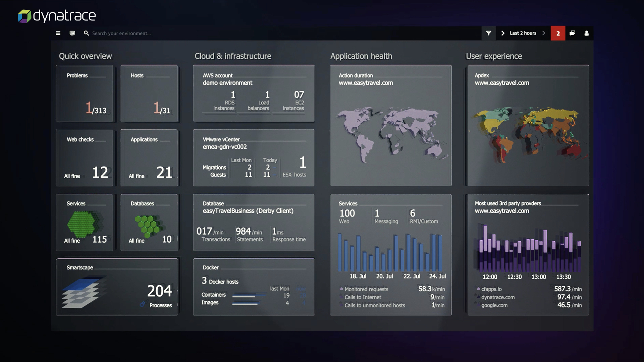
Task: Open the Last 2 hours timeframe selector
Action: [523, 33]
